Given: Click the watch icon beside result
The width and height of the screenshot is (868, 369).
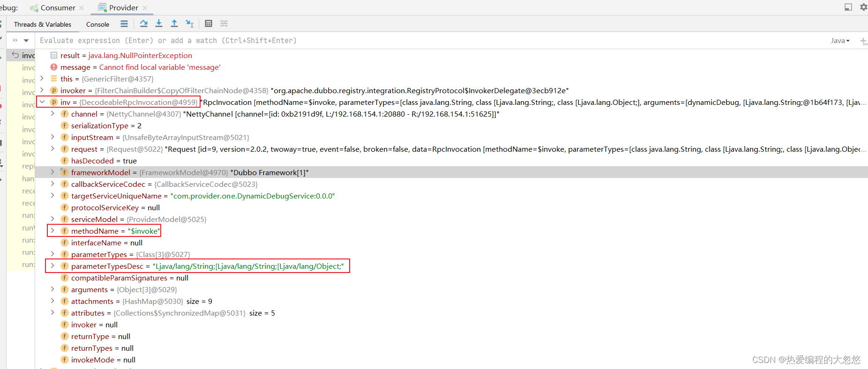Looking at the screenshot, I should 54,55.
